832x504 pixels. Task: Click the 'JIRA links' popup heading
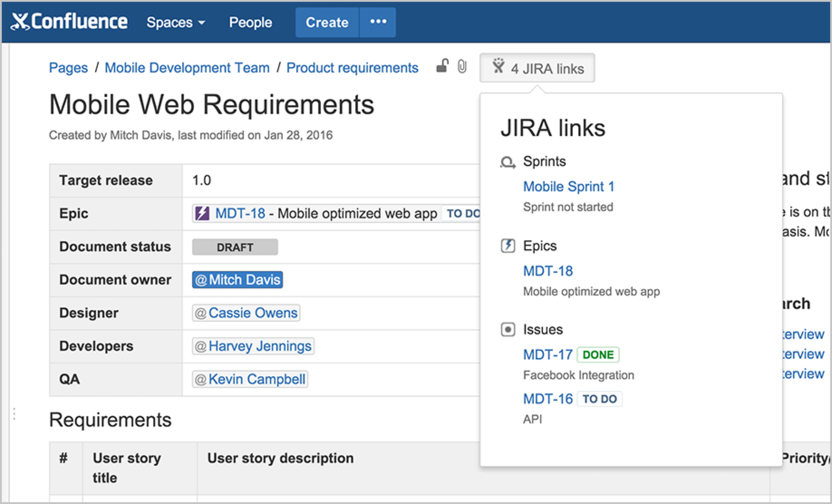[553, 128]
